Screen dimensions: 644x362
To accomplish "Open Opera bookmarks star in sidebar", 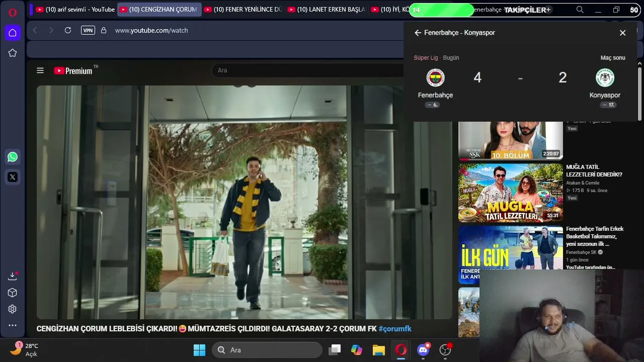I will pyautogui.click(x=13, y=53).
